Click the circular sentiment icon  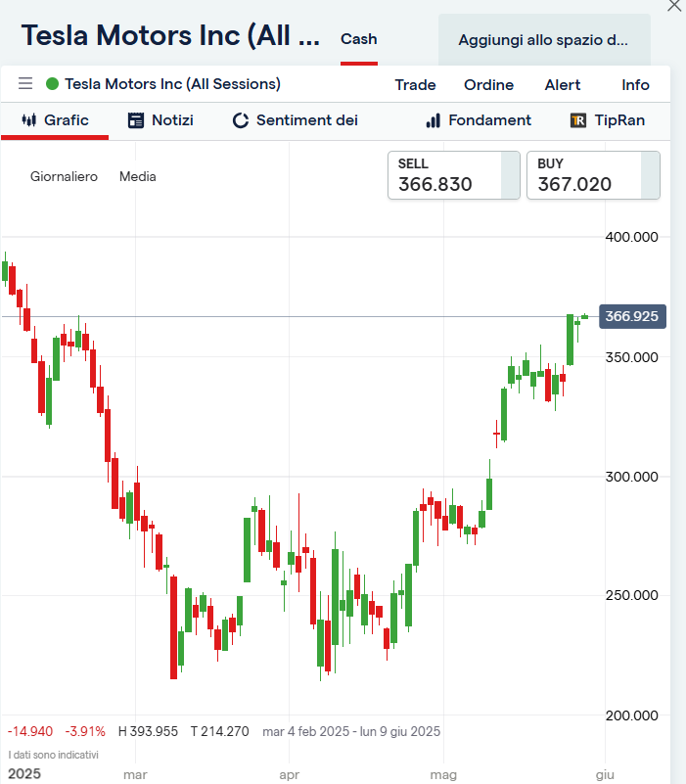[241, 120]
